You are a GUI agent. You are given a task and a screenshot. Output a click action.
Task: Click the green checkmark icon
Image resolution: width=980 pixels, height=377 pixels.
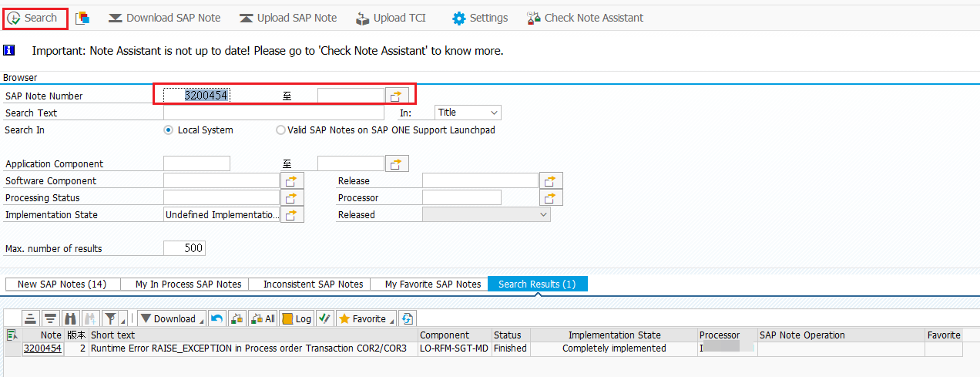[x=324, y=318]
